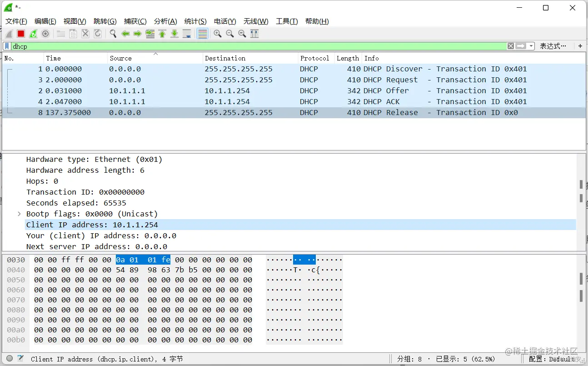This screenshot has height=366, width=588.
Task: Stop the running capture with the red square
Action: click(x=21, y=34)
